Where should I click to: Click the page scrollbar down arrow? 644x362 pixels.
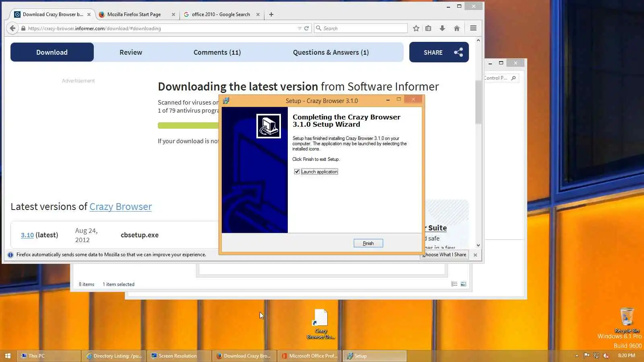(x=478, y=245)
